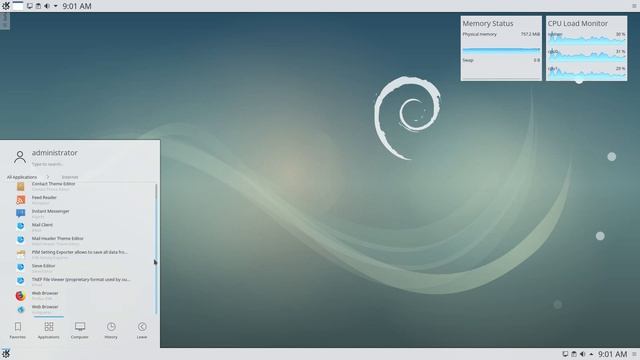This screenshot has height=360, width=640.
Task: Click the desktop toolbox handle at the top-left
Action: click(4, 21)
